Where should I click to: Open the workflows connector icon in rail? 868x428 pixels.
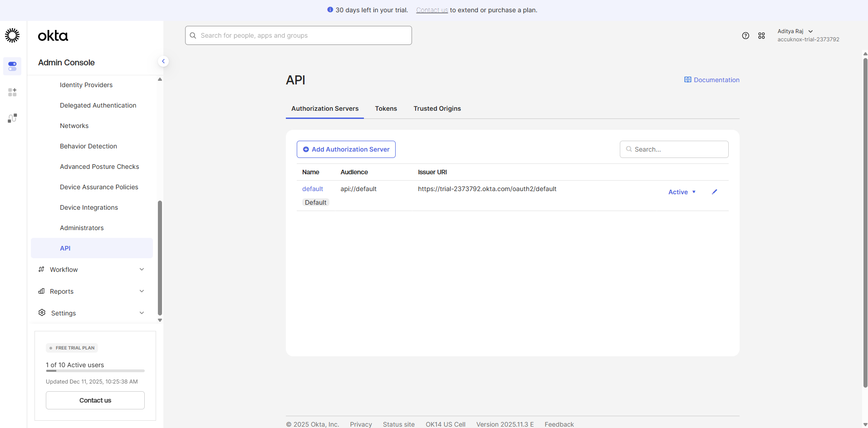(12, 118)
